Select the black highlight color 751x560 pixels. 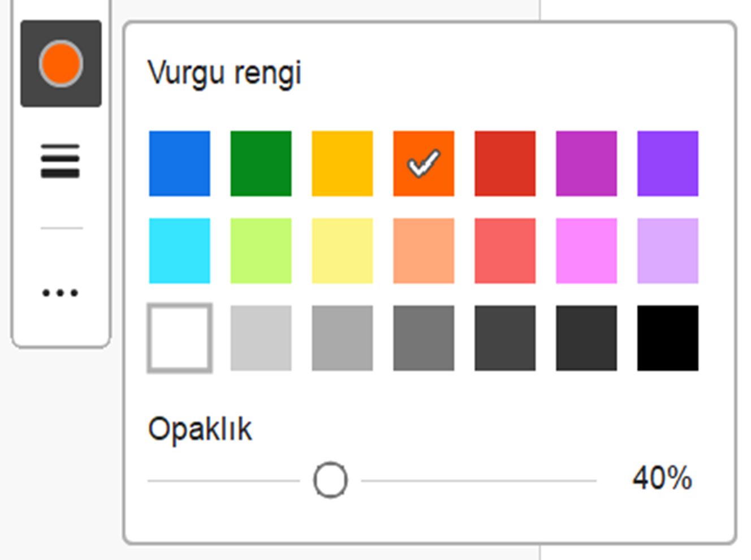tap(667, 338)
